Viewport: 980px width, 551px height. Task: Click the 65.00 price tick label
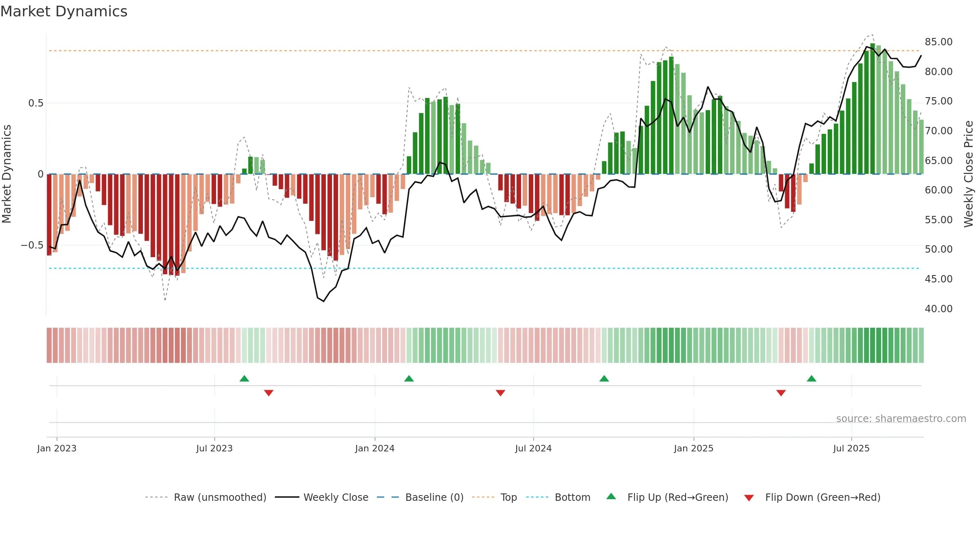coord(939,160)
